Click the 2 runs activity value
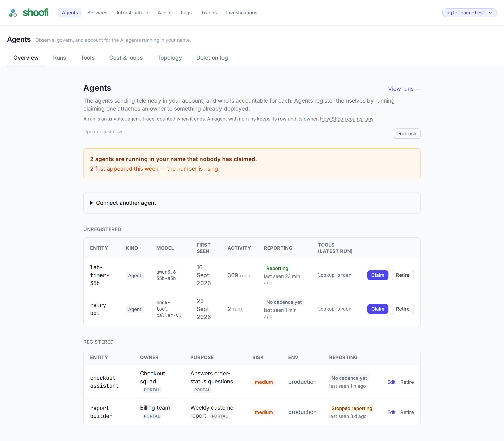Image resolution: width=504 pixels, height=441 pixels. [235, 309]
